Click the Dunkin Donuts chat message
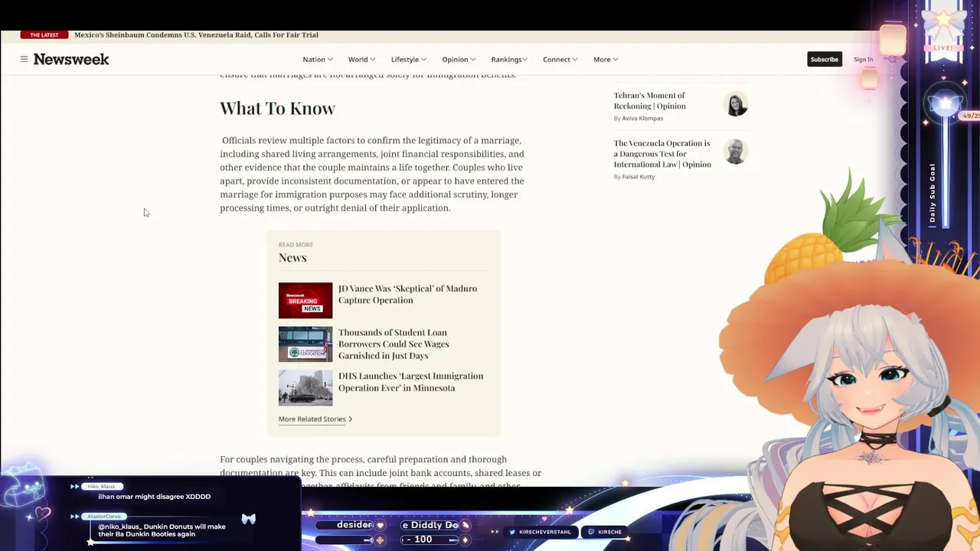 click(x=162, y=530)
